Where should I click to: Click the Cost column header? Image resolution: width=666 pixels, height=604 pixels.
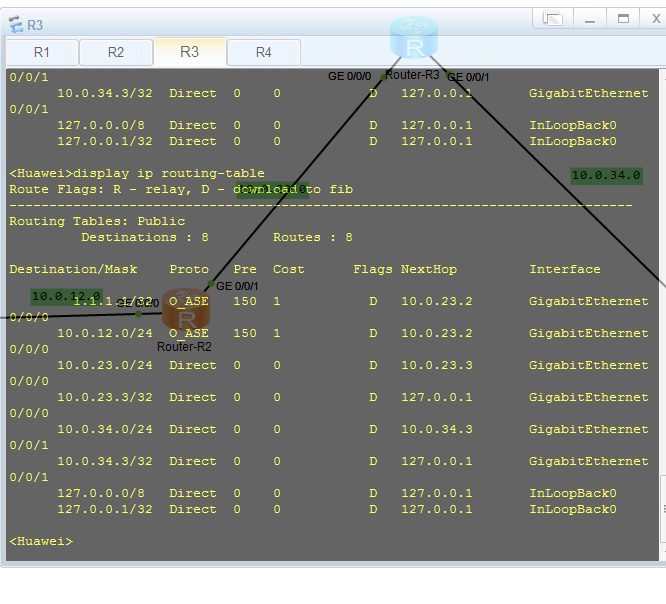point(289,269)
